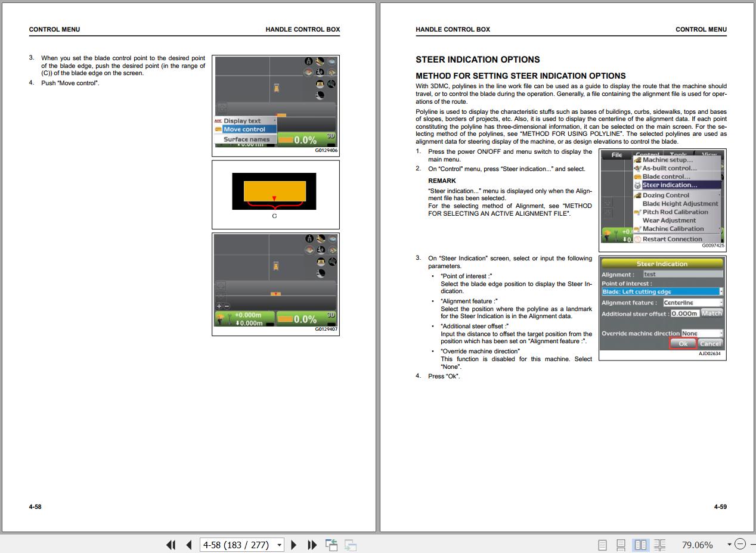Switch to two-page continuous scrolling layout
This screenshot has height=553, width=756.
tap(660, 545)
